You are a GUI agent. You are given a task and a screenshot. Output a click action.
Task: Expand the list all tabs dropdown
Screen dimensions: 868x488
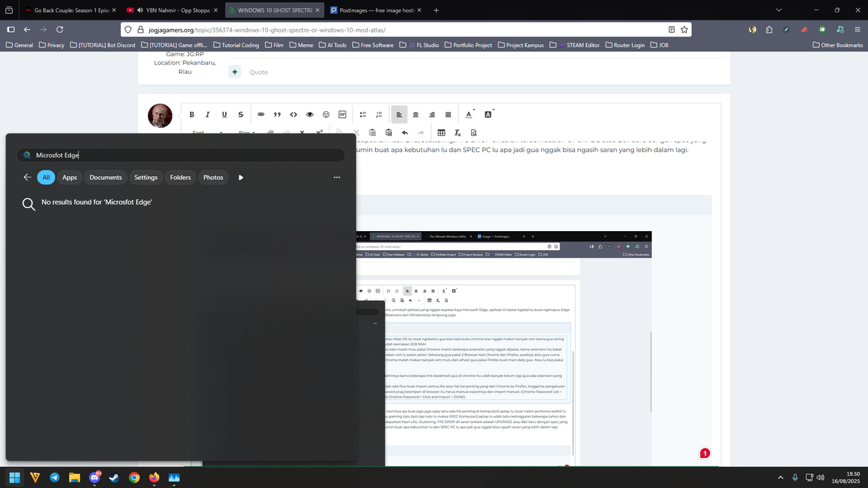[778, 10]
